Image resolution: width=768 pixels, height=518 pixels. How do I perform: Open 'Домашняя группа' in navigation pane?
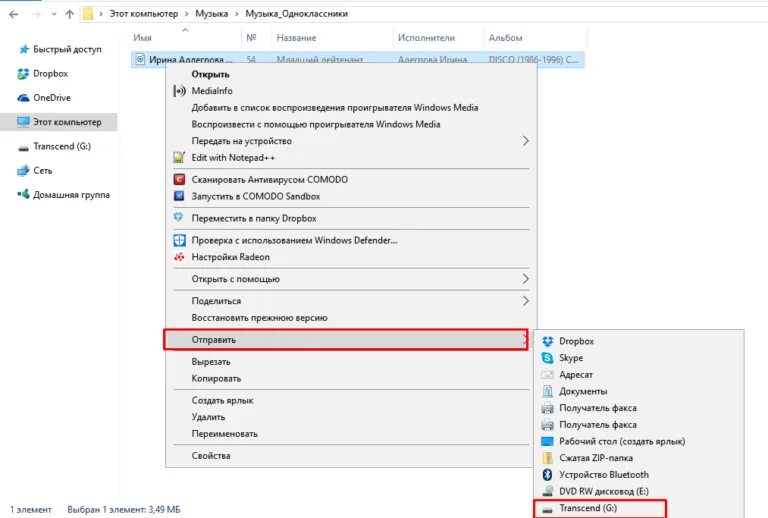(64, 195)
